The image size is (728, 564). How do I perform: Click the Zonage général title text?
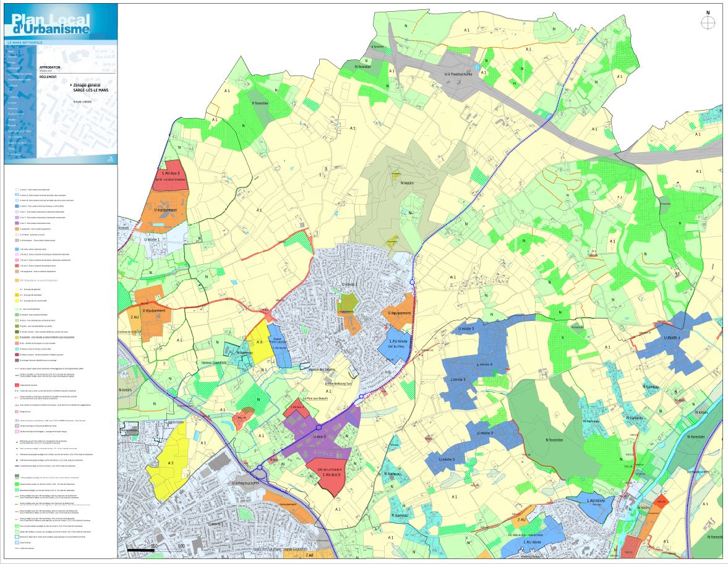coord(87,85)
